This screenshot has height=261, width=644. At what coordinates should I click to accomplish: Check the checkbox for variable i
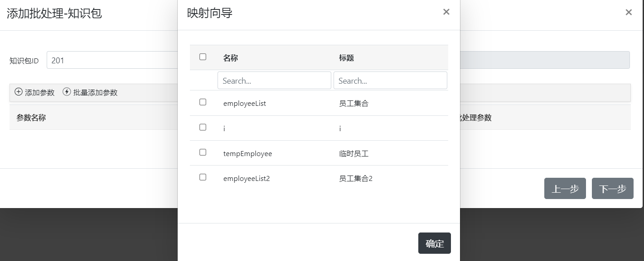tap(203, 127)
